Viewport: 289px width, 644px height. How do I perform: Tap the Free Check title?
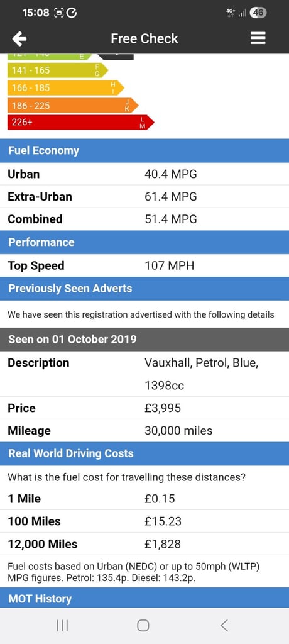(x=144, y=38)
